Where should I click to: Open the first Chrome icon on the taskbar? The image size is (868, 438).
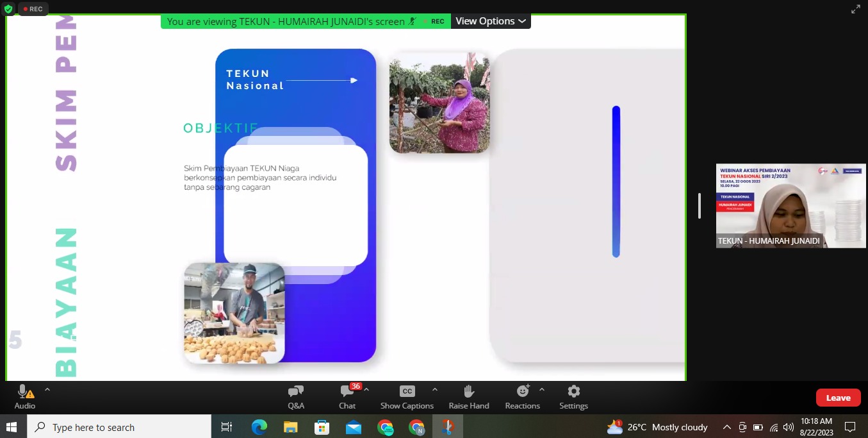point(385,426)
